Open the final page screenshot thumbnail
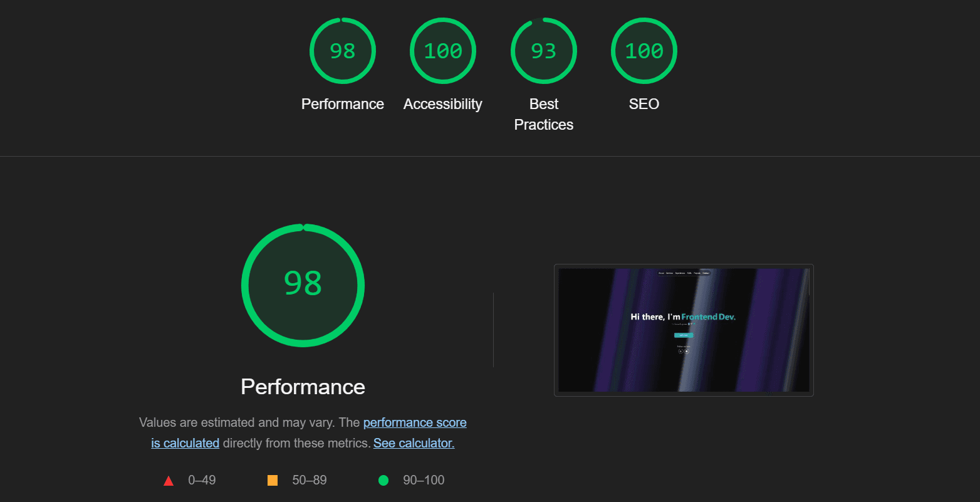 tap(684, 330)
